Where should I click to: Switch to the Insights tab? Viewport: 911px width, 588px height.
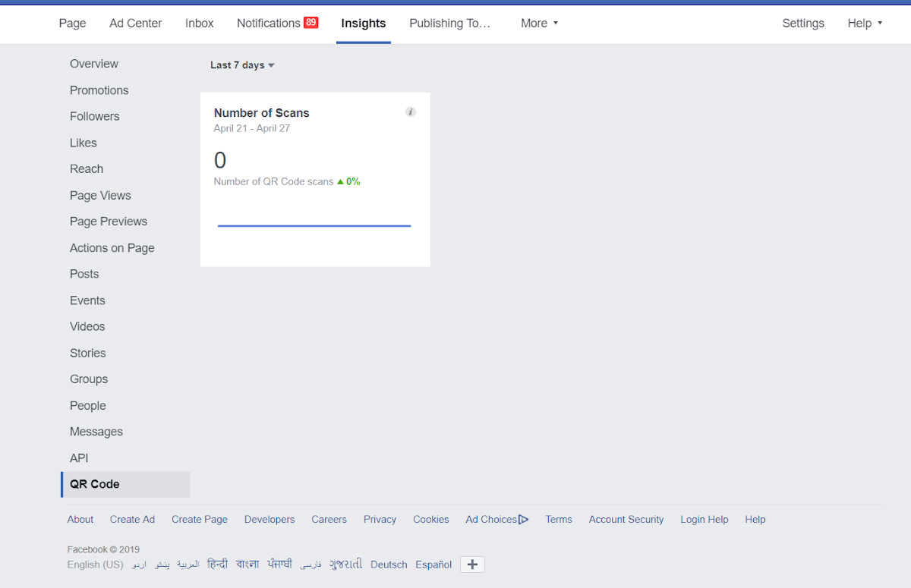tap(363, 24)
